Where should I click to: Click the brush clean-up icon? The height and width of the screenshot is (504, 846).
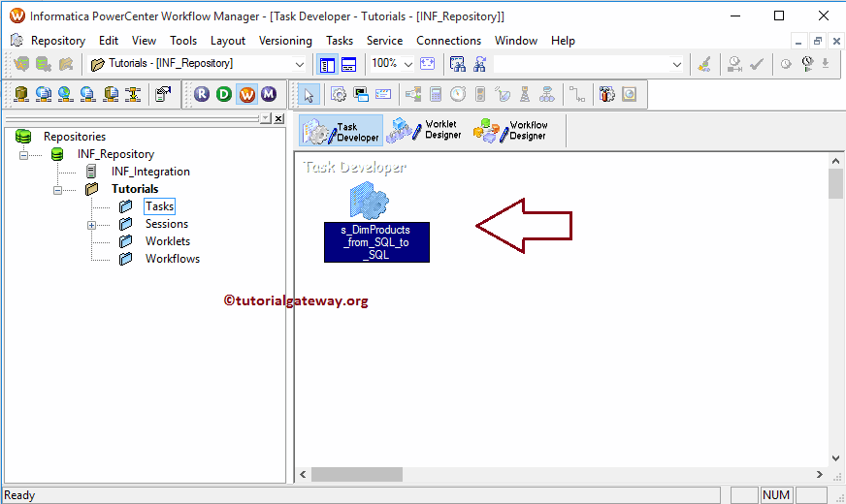[x=704, y=64]
